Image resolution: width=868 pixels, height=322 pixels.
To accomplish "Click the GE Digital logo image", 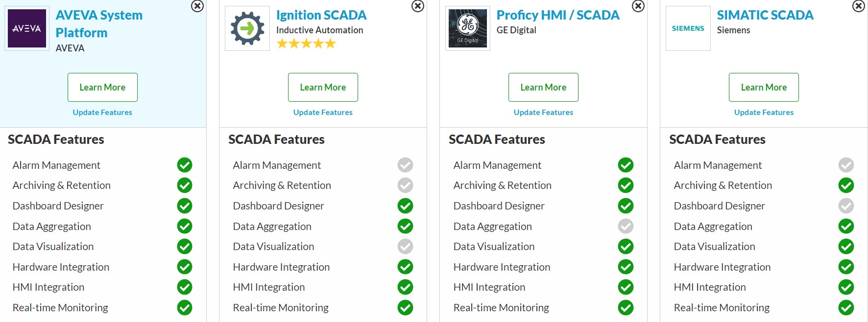I will [x=468, y=28].
